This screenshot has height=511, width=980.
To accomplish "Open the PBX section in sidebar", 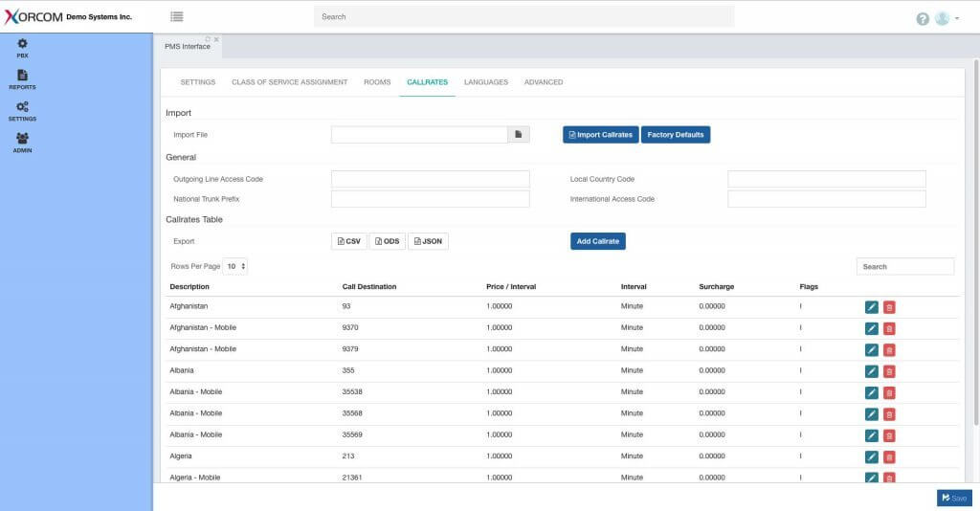I will click(x=22, y=47).
